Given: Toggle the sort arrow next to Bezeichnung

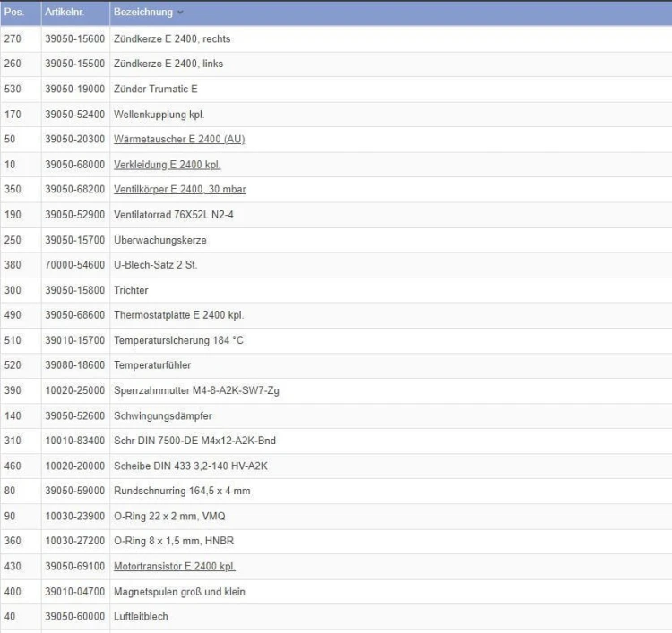Looking at the screenshot, I should pos(180,13).
